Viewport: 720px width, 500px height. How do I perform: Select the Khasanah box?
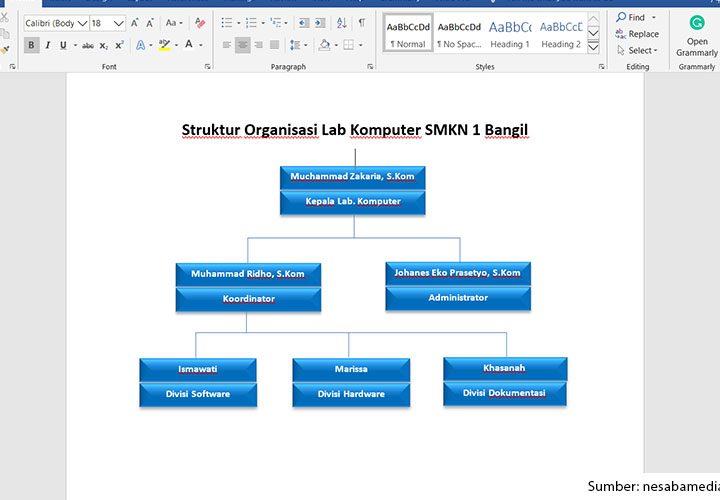click(505, 368)
